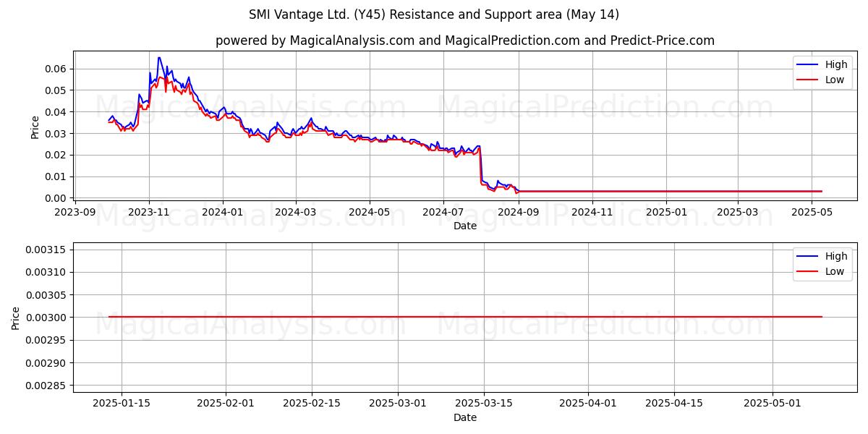Viewport: 868px width, 434px height.
Task: Click the '2024-01' x-axis label in top chart
Action: click(x=222, y=212)
